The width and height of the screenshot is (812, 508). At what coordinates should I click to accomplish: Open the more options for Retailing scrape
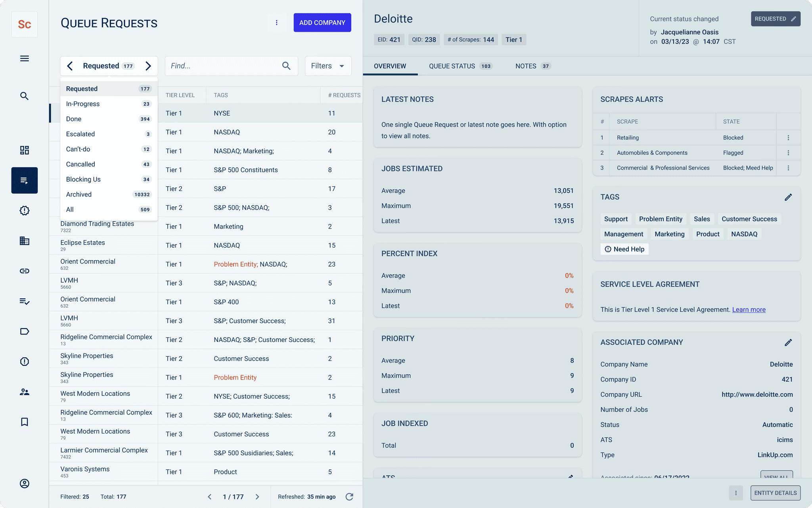(x=788, y=138)
